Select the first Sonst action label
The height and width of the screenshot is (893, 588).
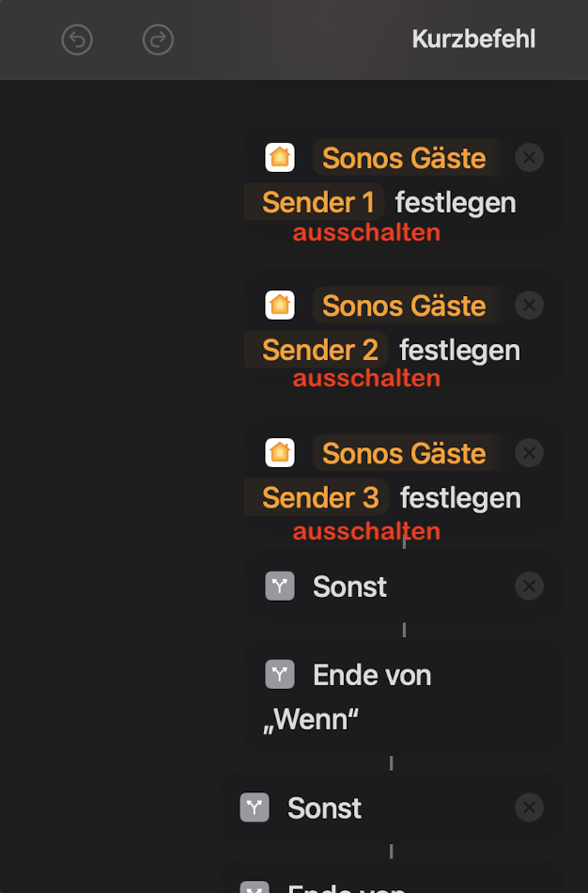(349, 587)
